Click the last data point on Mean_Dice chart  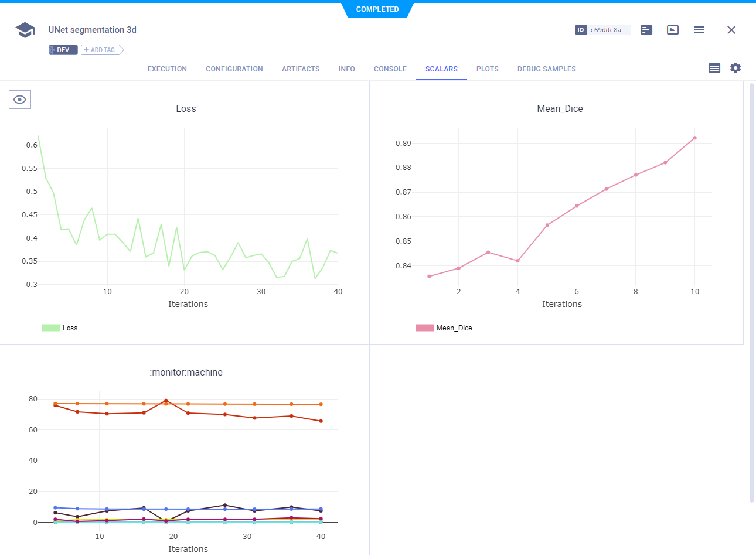click(694, 138)
